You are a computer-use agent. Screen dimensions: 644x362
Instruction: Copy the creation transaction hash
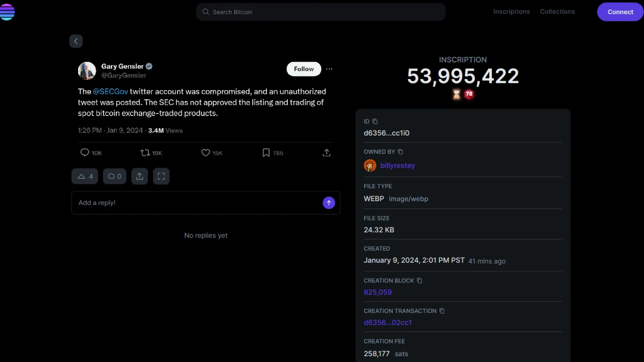click(x=442, y=311)
